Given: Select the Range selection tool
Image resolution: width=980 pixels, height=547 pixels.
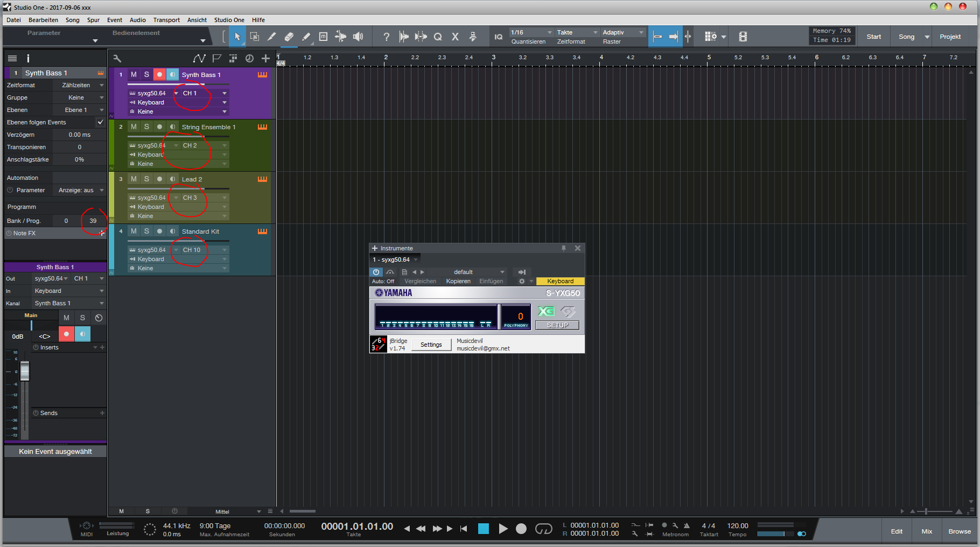Looking at the screenshot, I should pyautogui.click(x=255, y=37).
